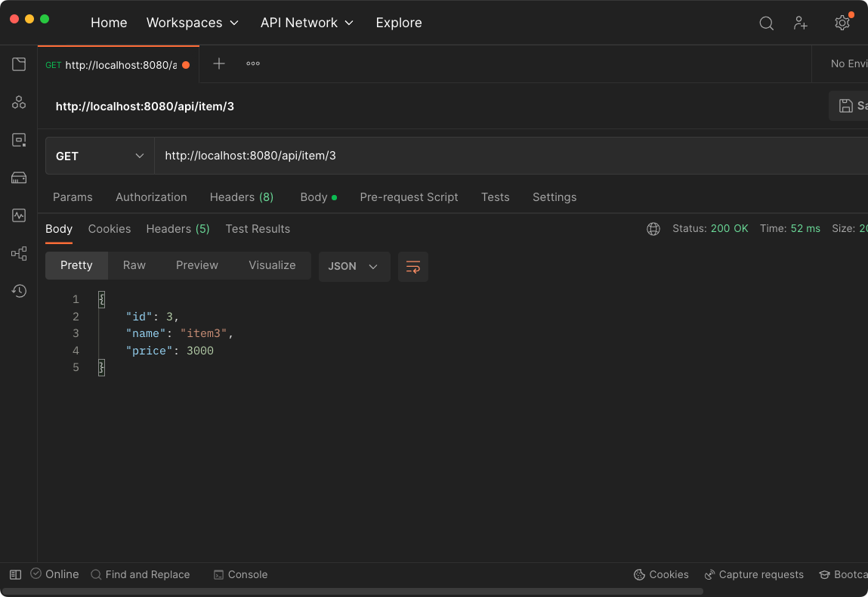Click Capture requests
This screenshot has height=597, width=868.
tap(754, 575)
